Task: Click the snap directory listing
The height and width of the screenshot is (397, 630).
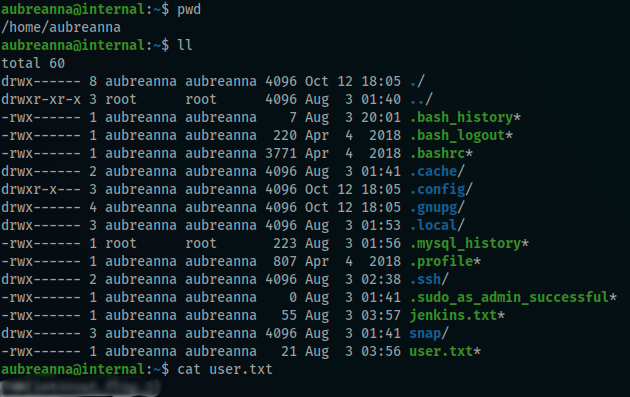Action: coord(425,334)
